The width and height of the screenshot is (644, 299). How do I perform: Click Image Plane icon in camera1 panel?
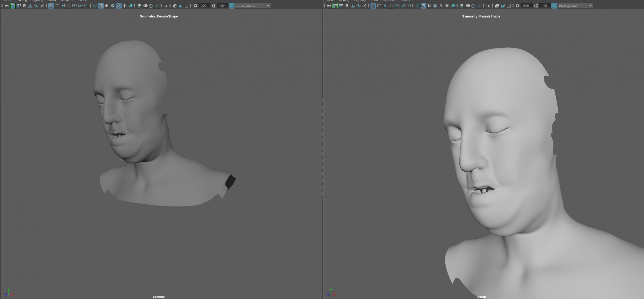[30, 6]
